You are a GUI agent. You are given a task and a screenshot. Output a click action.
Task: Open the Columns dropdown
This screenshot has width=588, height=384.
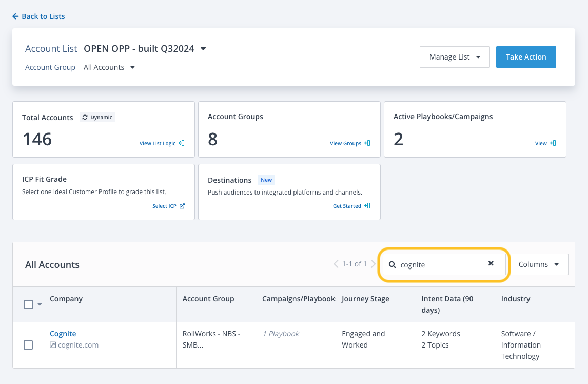pos(540,264)
